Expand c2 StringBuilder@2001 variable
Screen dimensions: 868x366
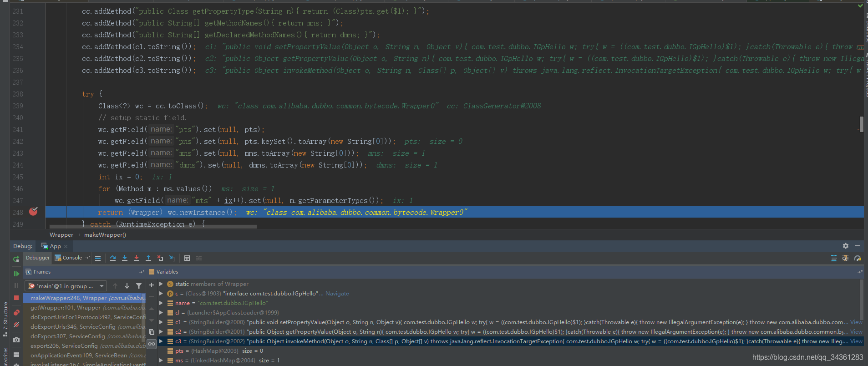click(161, 331)
